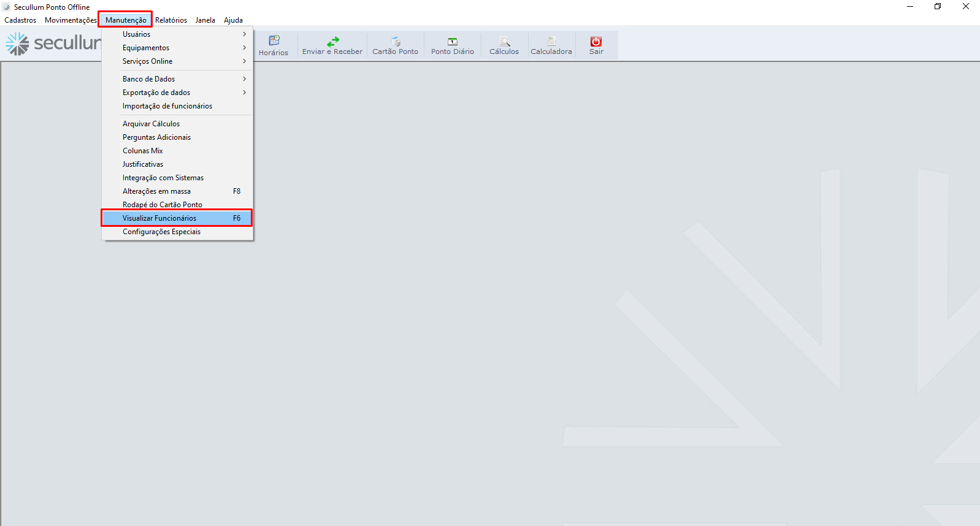This screenshot has height=526, width=980.
Task: Select Visualizar Funcionários entry
Action: (177, 218)
